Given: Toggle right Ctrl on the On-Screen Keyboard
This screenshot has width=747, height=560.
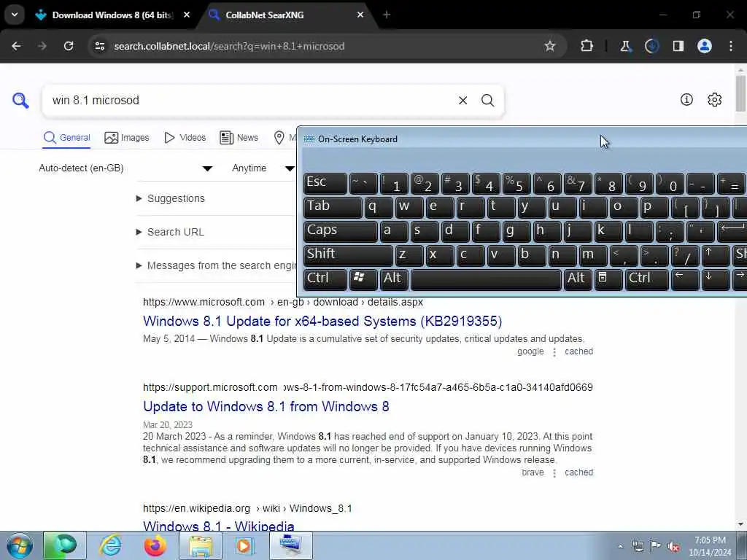Looking at the screenshot, I should [646, 279].
